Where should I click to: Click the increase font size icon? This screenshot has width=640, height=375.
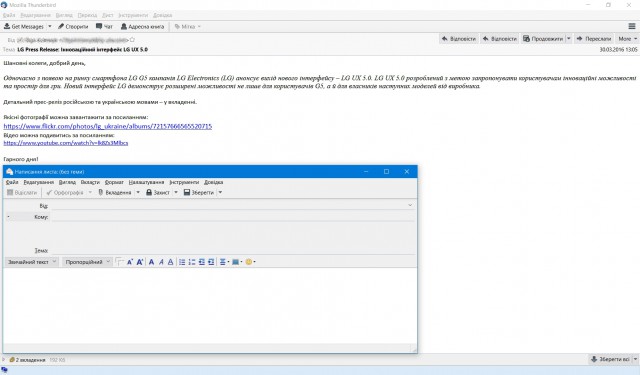(140, 262)
